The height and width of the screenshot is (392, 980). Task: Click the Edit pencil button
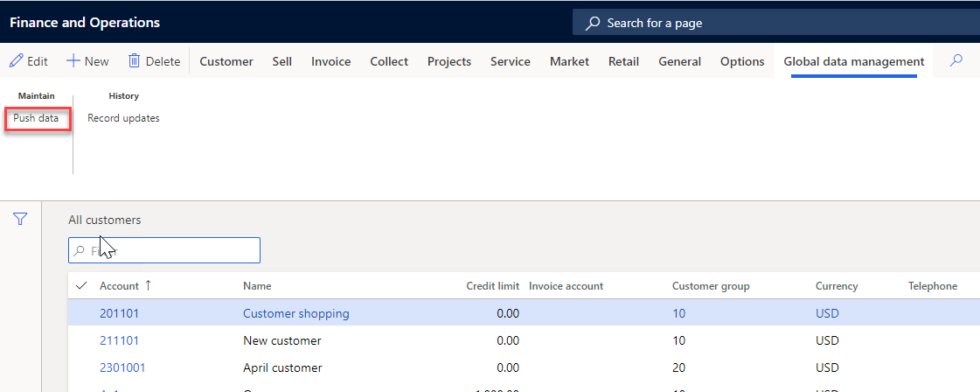coord(29,61)
